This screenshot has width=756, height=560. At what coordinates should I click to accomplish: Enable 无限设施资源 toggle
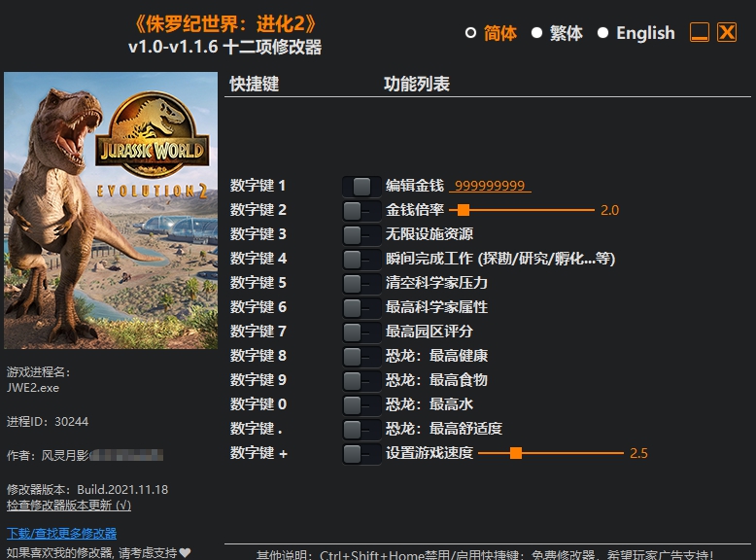coord(361,235)
